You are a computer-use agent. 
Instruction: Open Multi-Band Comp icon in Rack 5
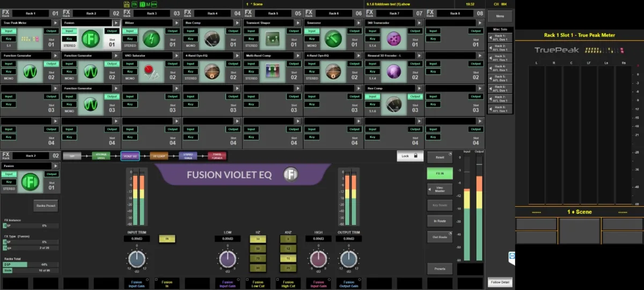pos(272,71)
